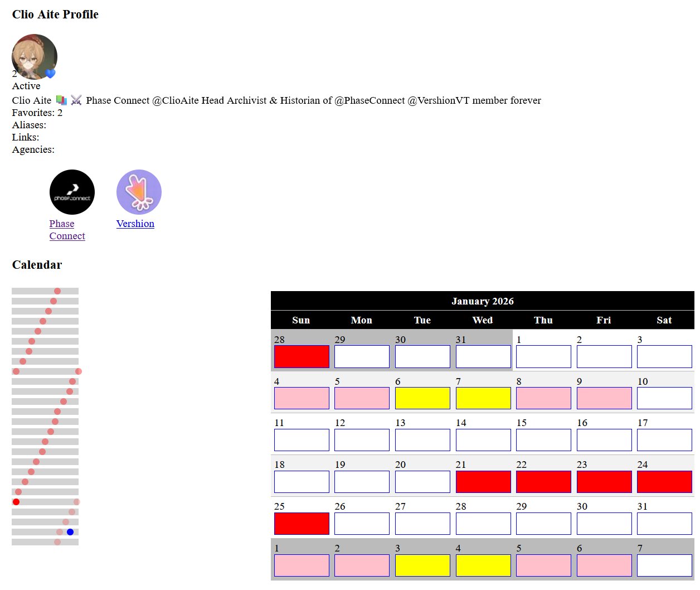Screen dimensions: 700x590
Task: Click the blue timeline dot
Action: pos(70,532)
